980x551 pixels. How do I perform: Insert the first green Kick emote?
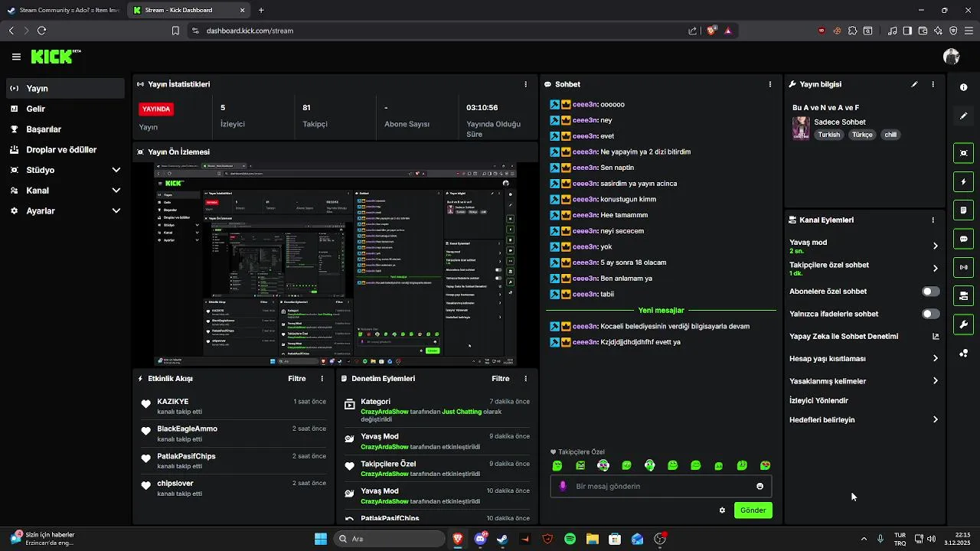click(557, 465)
